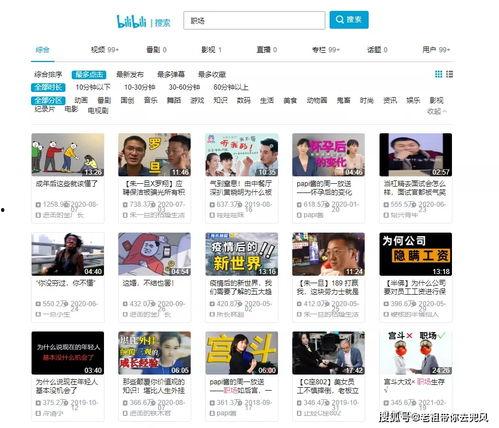Sort results by 最多收藏
This screenshot has height=428, width=499.
point(212,74)
